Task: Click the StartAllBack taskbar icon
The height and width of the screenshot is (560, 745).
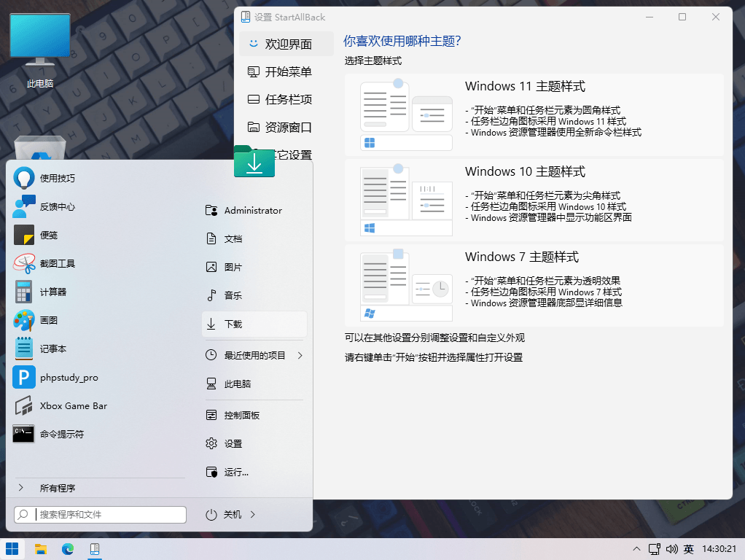Action: tap(95, 549)
